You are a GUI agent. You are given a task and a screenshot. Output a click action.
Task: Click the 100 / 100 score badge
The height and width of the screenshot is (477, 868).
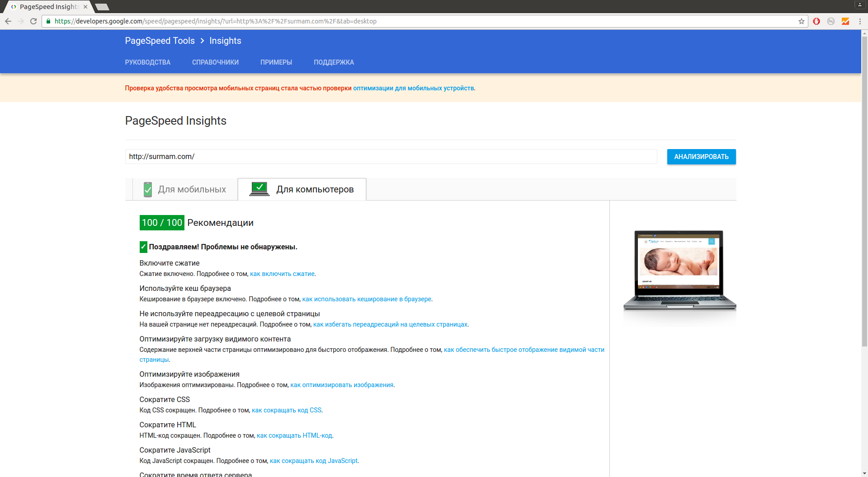162,223
